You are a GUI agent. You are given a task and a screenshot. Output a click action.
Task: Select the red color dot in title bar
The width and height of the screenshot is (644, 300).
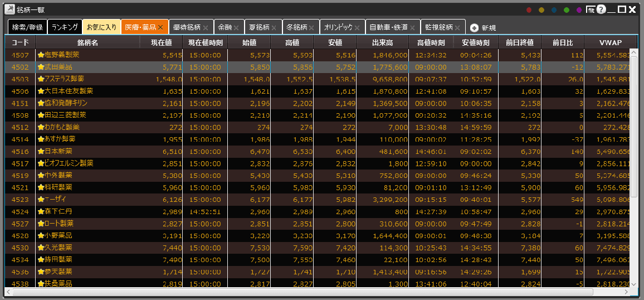529,10
